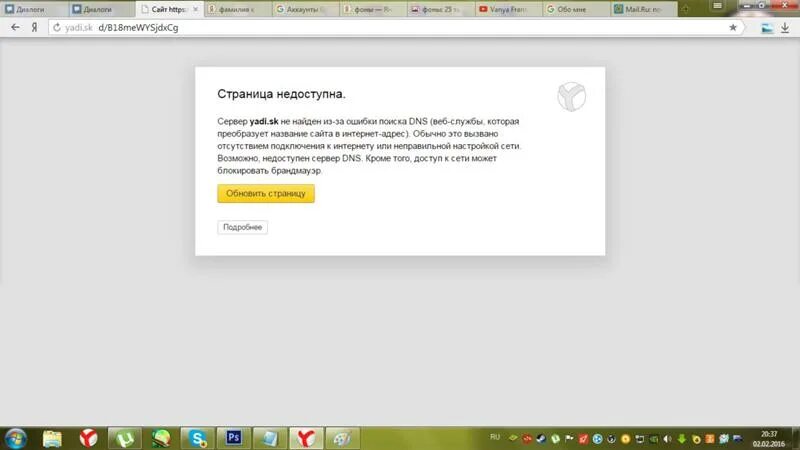Switch to the 'Vanya Fram' YouTube tab
This screenshot has height=450, width=800.
[x=508, y=9]
